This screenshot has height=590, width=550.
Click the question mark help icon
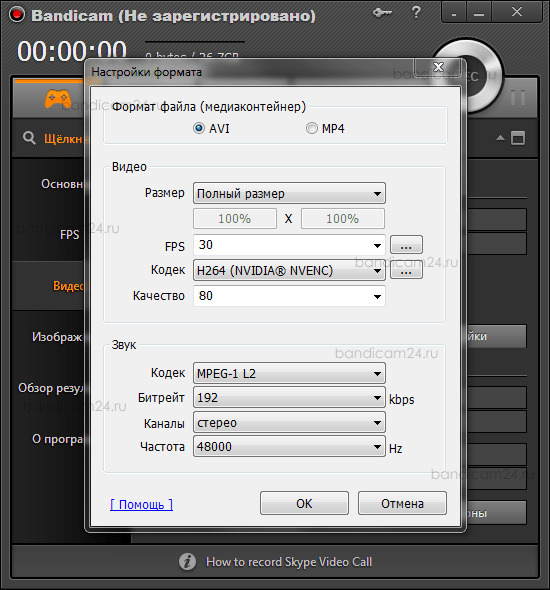416,12
